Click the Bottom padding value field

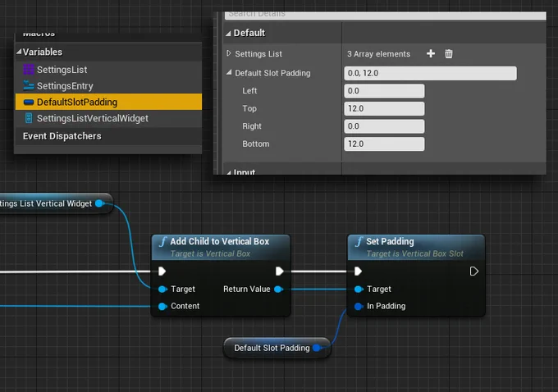coord(384,144)
